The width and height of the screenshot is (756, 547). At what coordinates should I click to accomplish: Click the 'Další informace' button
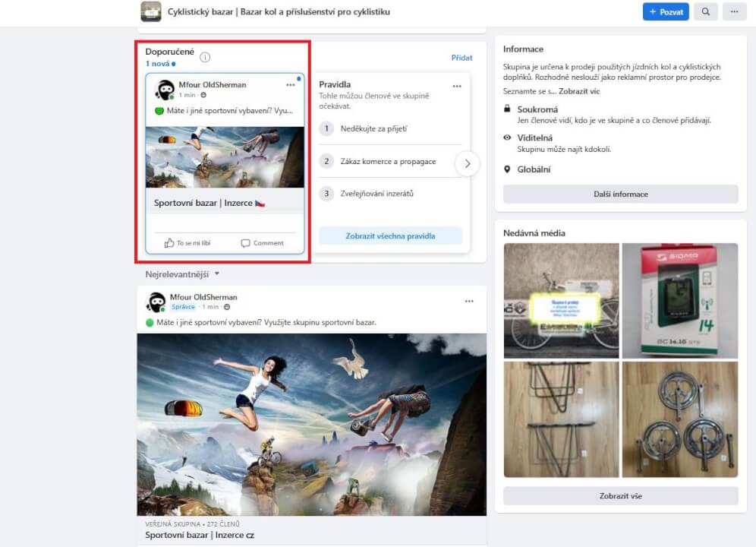click(619, 194)
